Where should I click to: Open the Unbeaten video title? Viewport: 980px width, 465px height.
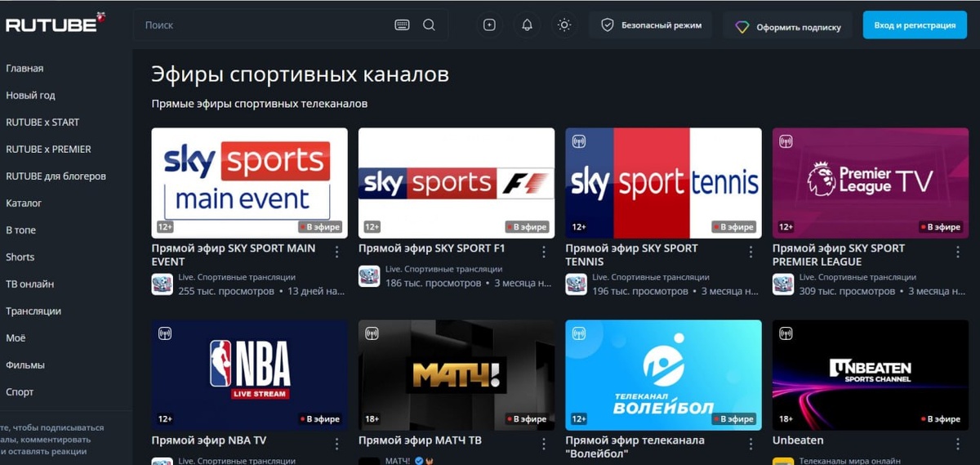(x=798, y=440)
